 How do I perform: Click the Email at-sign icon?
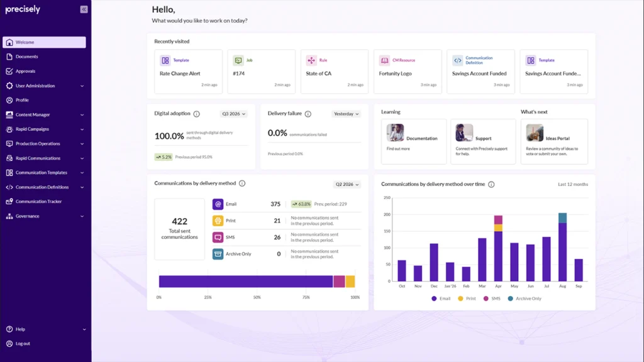coord(218,204)
